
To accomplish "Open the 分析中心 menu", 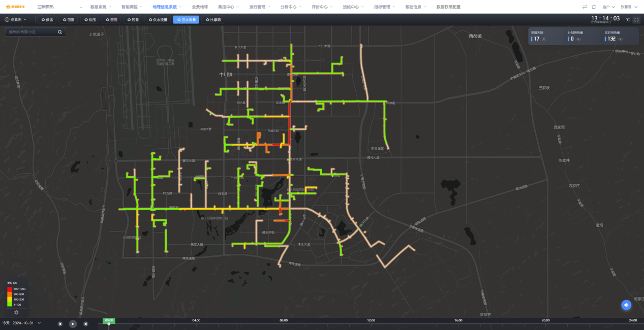I will (291, 7).
